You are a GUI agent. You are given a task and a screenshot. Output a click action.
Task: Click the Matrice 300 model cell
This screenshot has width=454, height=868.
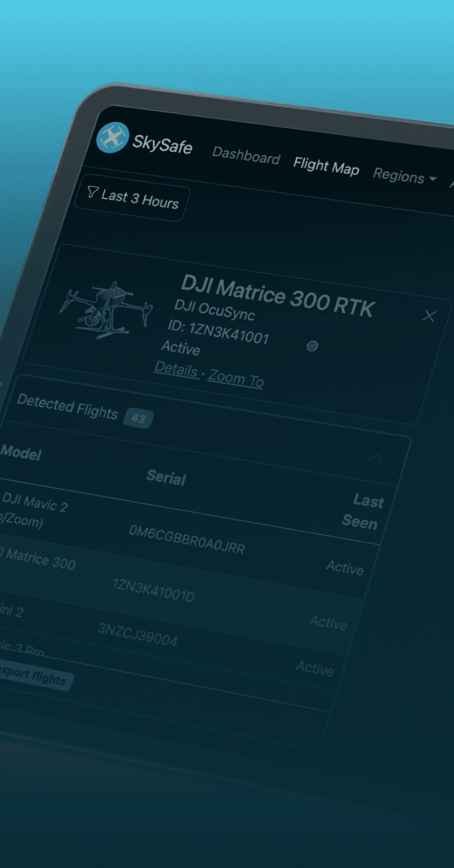37,560
